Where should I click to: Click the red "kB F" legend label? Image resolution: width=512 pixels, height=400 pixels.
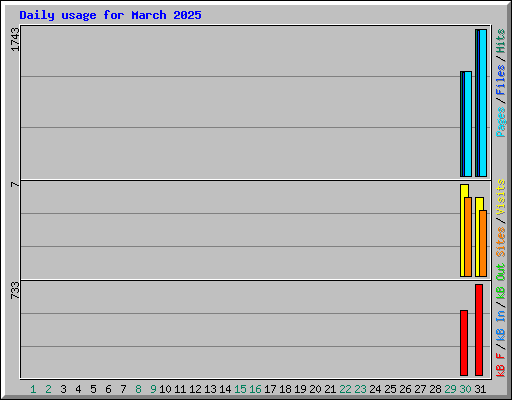coord(501,365)
